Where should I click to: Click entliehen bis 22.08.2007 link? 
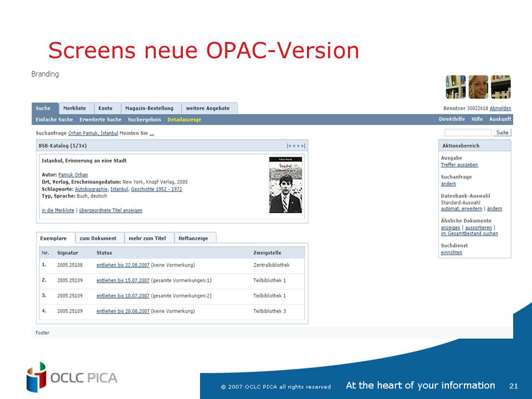pos(123,265)
